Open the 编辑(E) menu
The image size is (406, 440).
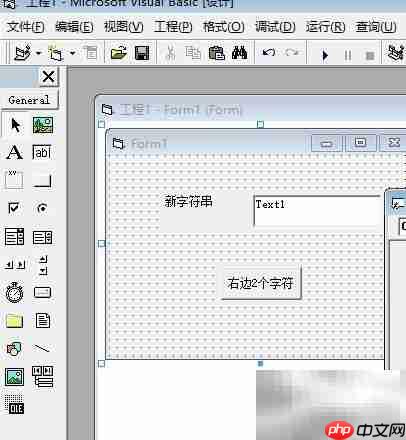coord(74,27)
